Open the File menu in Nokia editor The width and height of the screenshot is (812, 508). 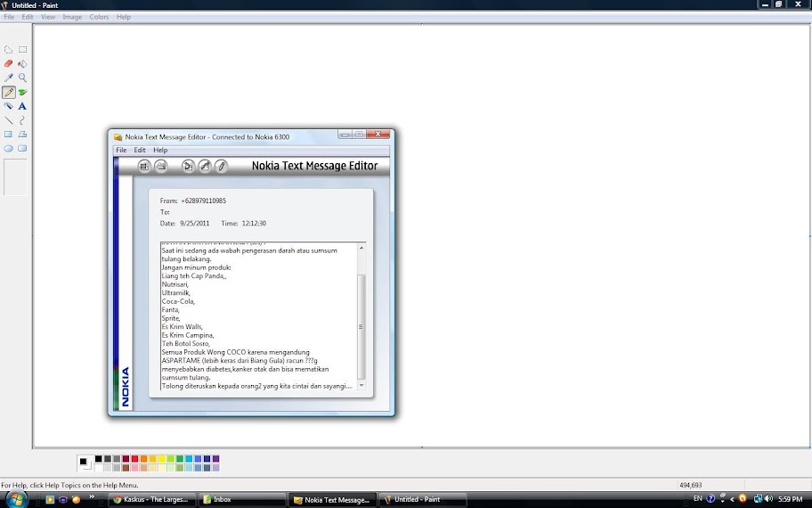tap(121, 150)
